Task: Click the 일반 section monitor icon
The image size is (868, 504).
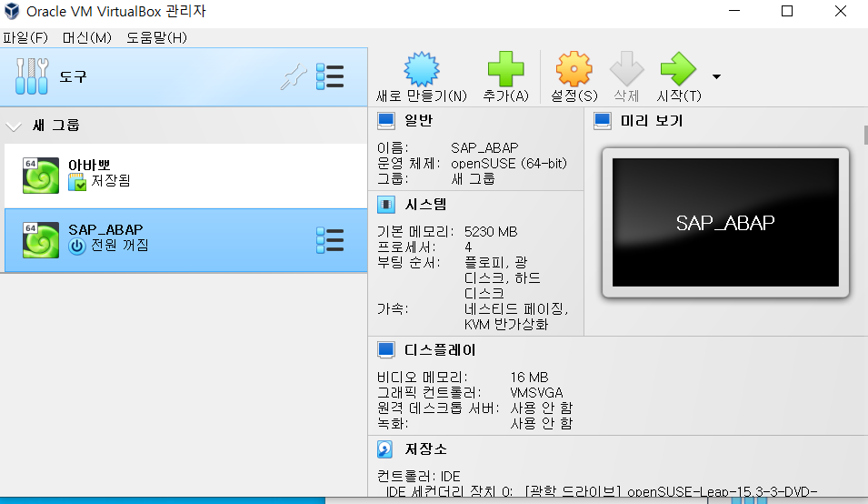Action: click(386, 121)
